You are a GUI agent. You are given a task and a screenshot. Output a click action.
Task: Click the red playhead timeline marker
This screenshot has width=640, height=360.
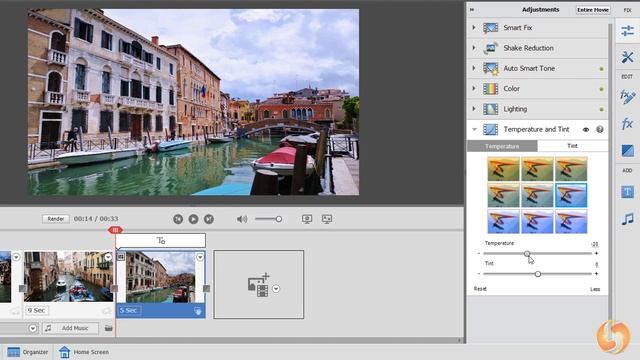pos(115,230)
